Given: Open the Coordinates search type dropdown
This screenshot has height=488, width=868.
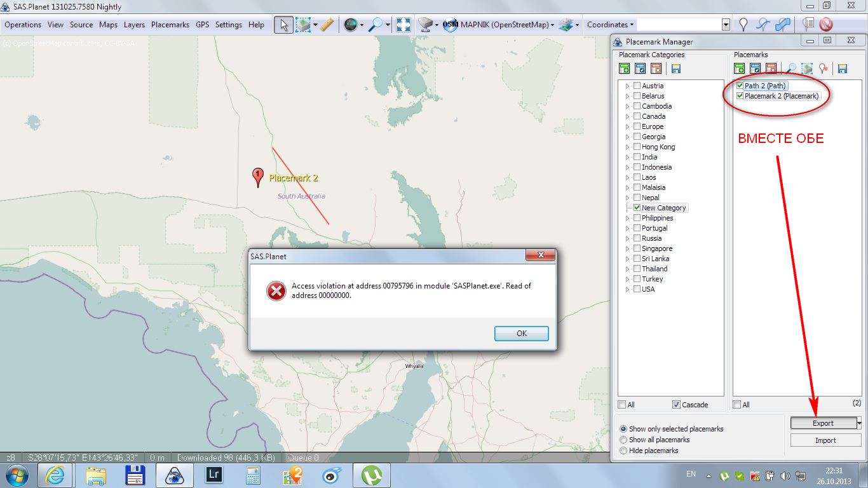Looking at the screenshot, I should point(610,25).
